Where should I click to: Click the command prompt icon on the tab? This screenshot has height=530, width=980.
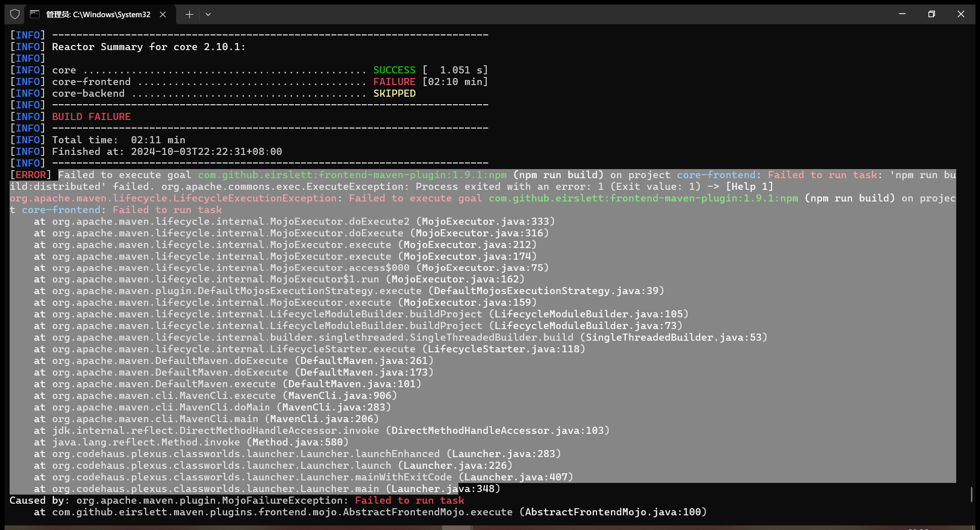[x=34, y=14]
